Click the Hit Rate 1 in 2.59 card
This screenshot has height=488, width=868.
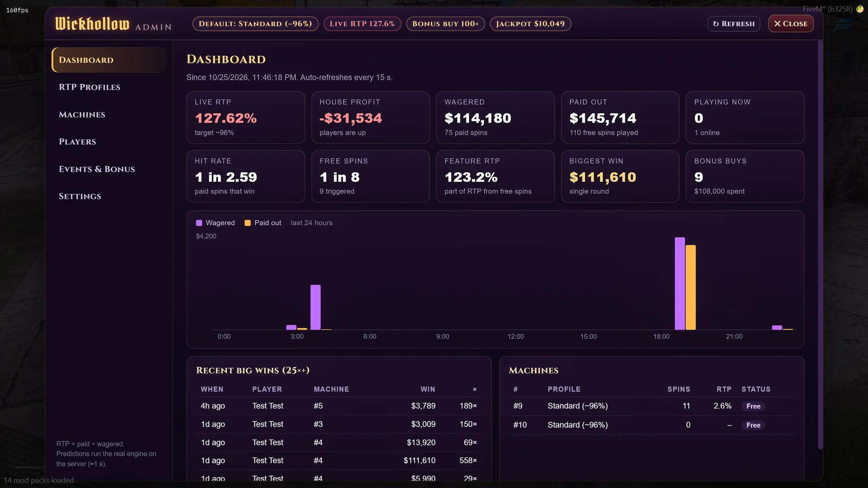click(246, 176)
